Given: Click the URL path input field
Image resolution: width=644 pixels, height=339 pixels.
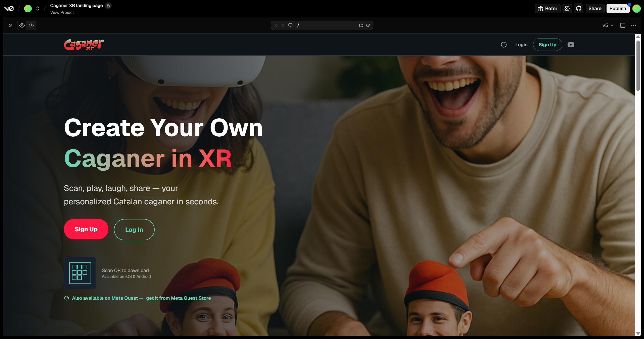Looking at the screenshot, I should (x=327, y=25).
